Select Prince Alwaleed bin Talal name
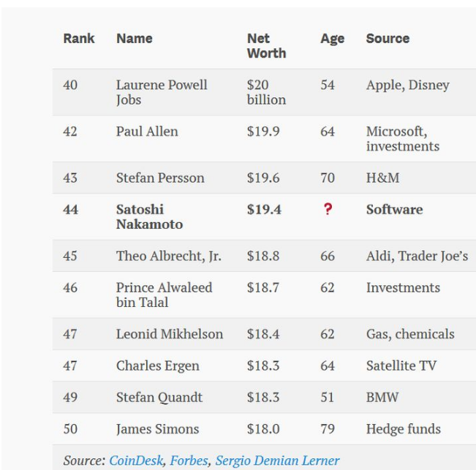476x470 pixels. pyautogui.click(x=164, y=295)
